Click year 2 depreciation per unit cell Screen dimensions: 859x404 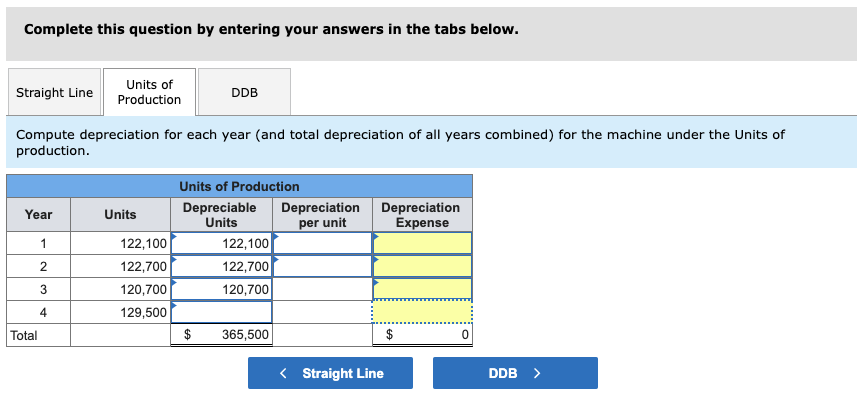tap(322, 266)
